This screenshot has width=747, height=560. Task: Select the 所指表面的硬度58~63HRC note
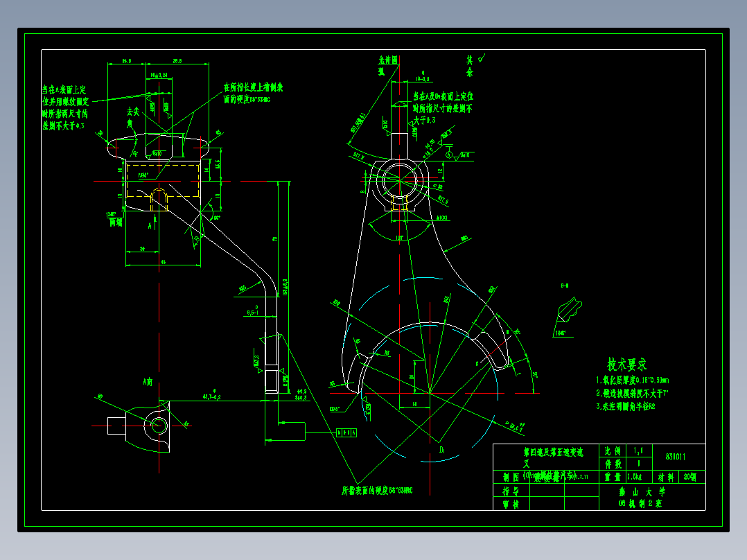[377, 491]
